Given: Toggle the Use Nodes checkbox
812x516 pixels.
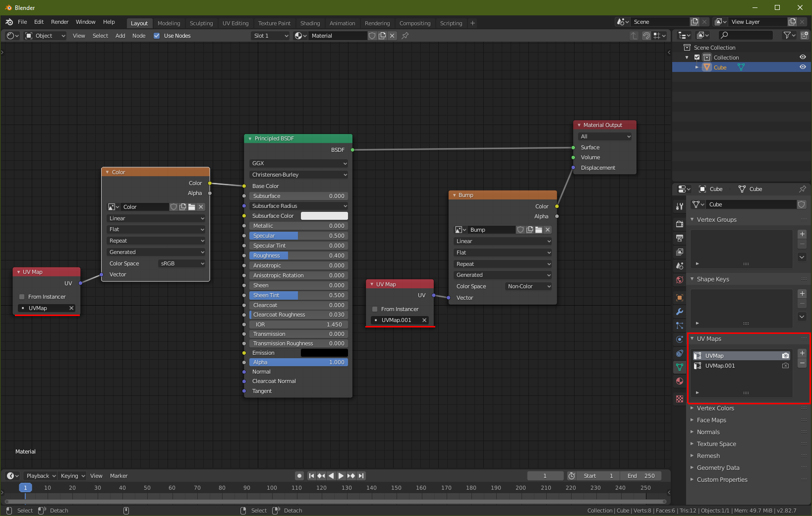Looking at the screenshot, I should point(157,36).
